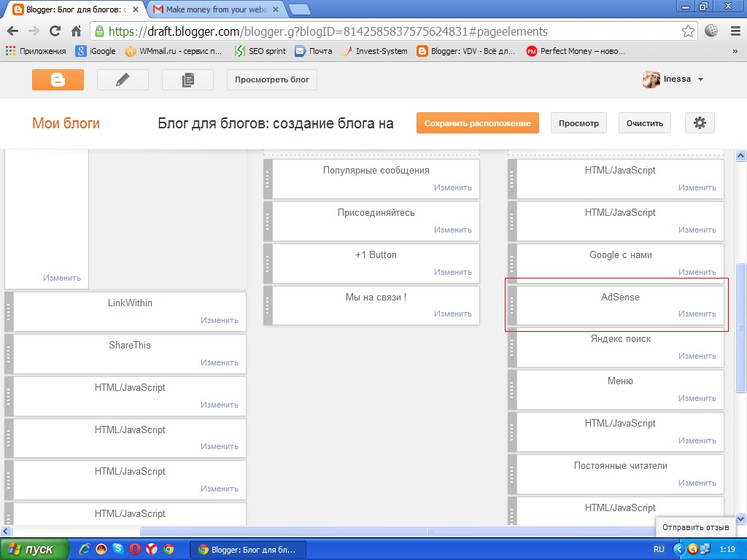Open a new browser tab
Screen dimensions: 747x560
(299, 9)
